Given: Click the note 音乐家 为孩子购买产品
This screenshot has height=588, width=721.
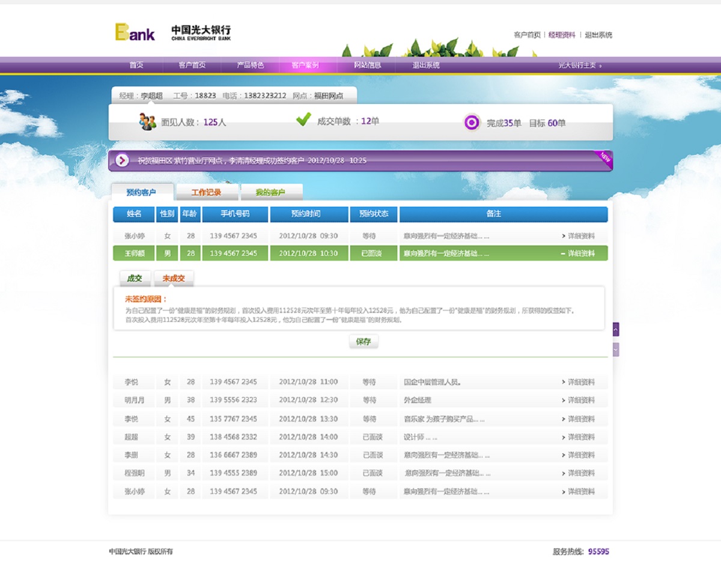Looking at the screenshot, I should [x=444, y=419].
